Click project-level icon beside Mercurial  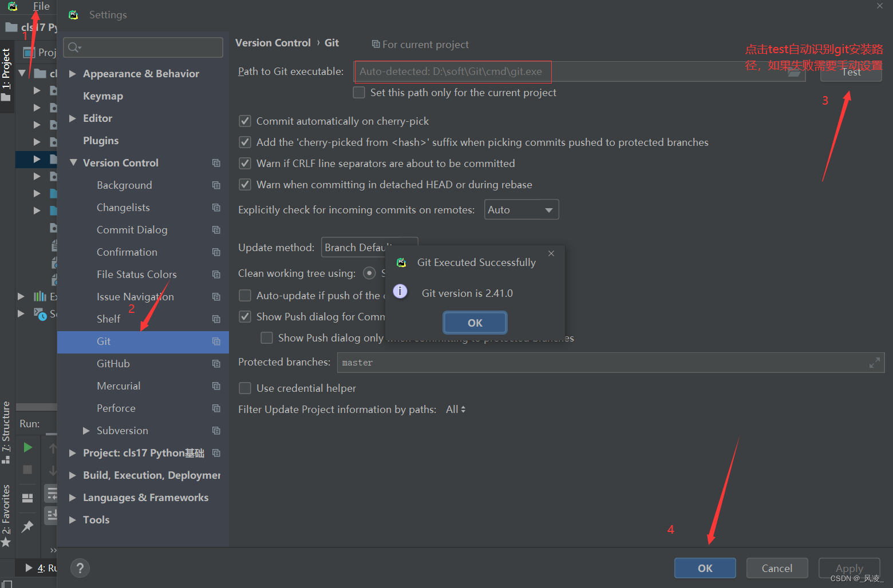[x=216, y=386]
